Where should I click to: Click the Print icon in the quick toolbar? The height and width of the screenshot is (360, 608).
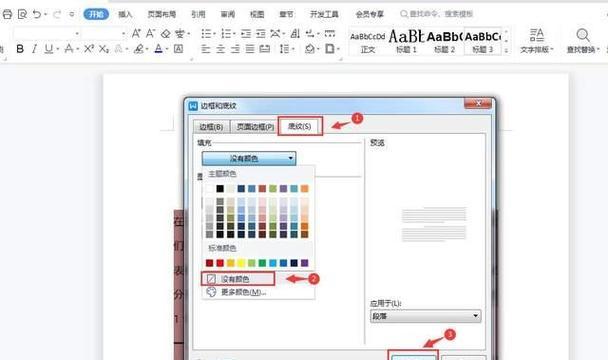click(x=7, y=14)
